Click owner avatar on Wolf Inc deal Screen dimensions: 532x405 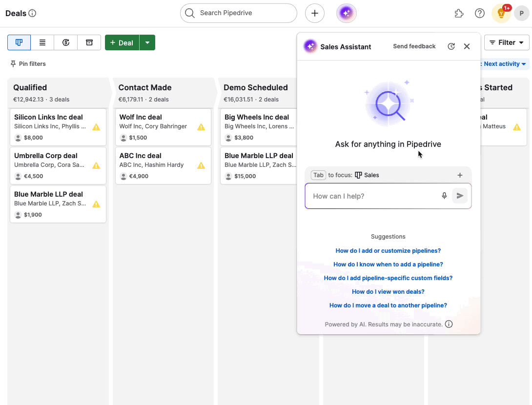pos(123,138)
